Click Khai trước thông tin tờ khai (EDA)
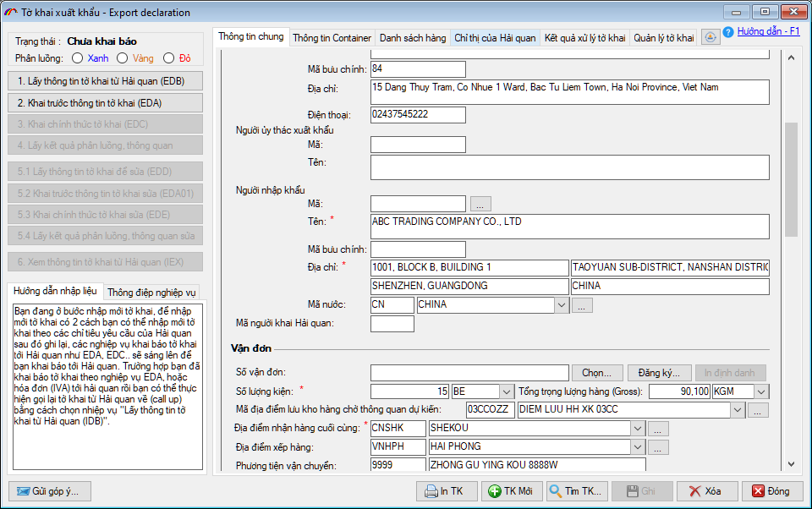Viewport: 812px width, 509px height. pos(106,103)
